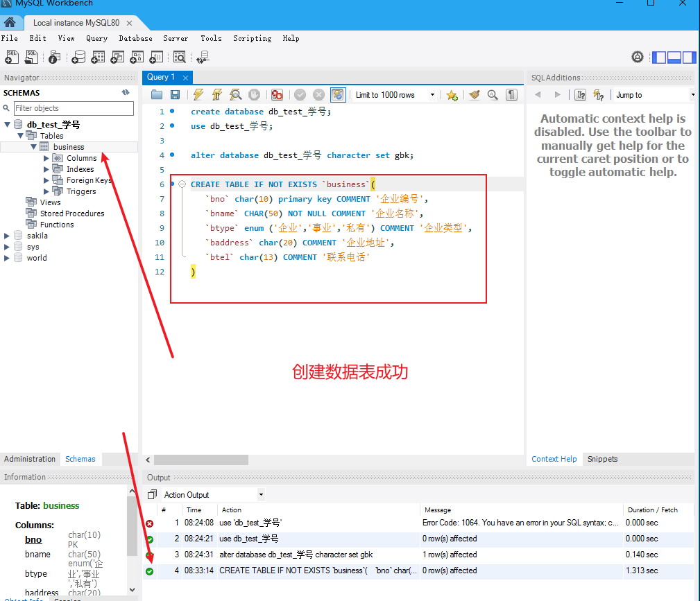Search table data toolbar icon
700x601 pixels.
tap(180, 57)
